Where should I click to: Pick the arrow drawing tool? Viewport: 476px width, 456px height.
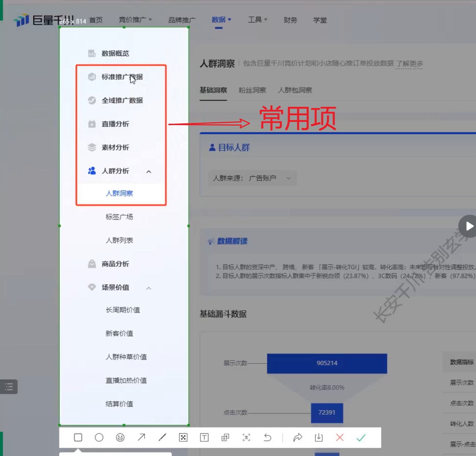(141, 437)
